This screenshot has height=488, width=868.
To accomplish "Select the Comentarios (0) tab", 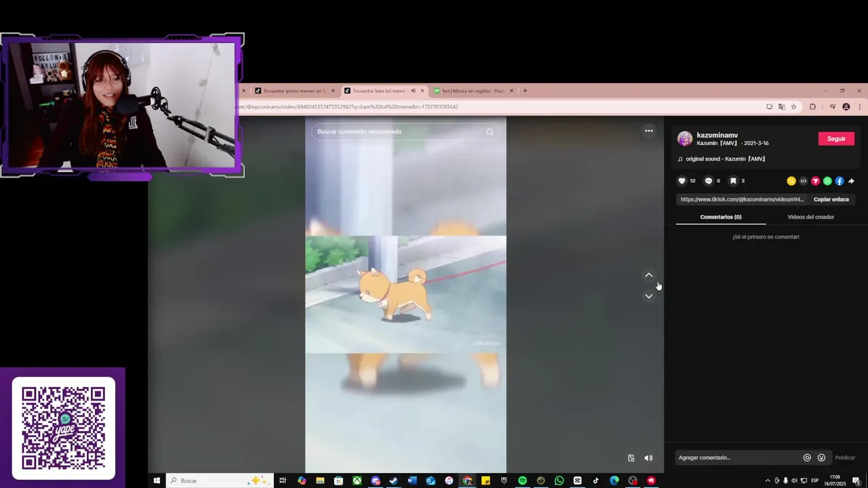I will click(720, 217).
